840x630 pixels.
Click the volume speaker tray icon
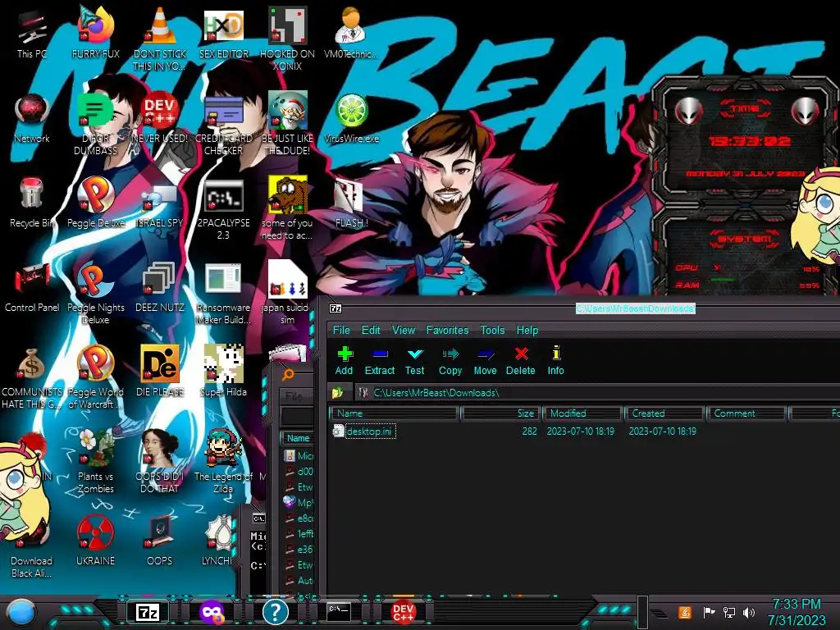pyautogui.click(x=748, y=612)
